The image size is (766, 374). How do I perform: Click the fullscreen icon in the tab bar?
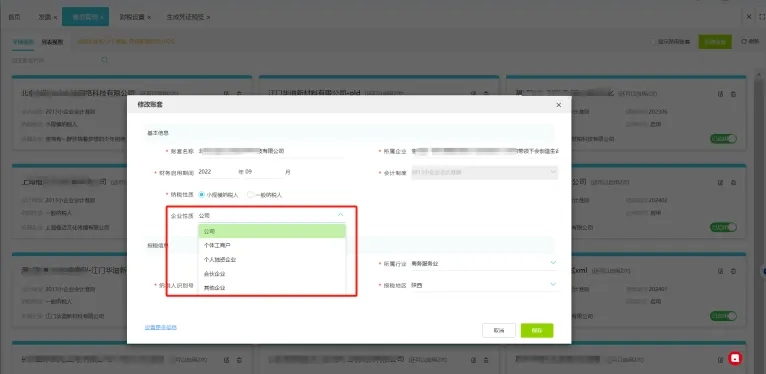pyautogui.click(x=762, y=17)
